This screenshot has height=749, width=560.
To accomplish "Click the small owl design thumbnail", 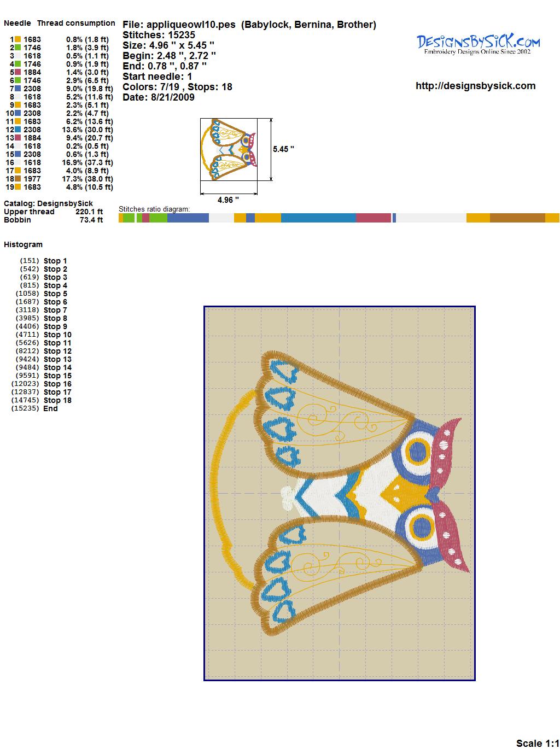I will [x=229, y=149].
